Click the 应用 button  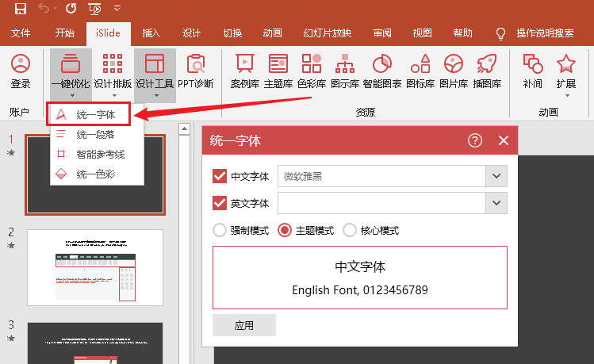[244, 325]
